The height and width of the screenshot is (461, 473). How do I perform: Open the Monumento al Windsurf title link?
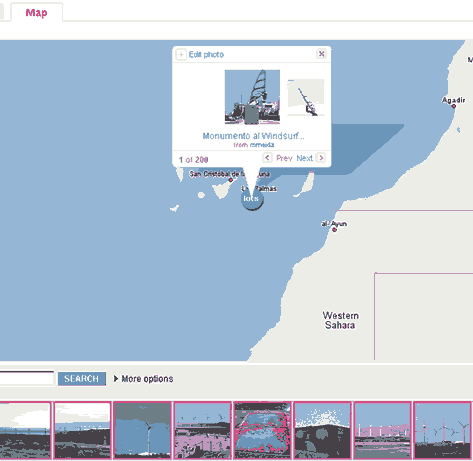coord(253,136)
